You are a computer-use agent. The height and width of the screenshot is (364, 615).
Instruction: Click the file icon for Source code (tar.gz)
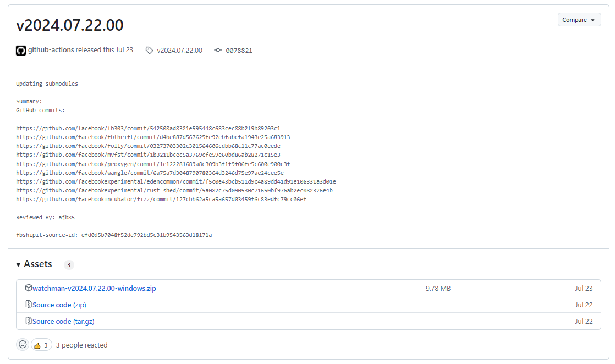pos(28,321)
